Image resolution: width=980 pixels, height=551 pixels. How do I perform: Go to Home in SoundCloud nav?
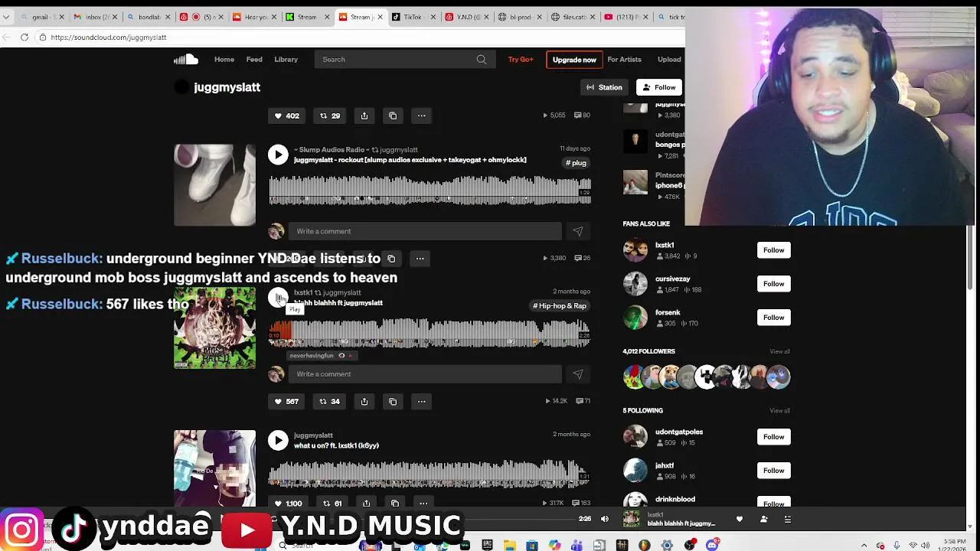[224, 60]
